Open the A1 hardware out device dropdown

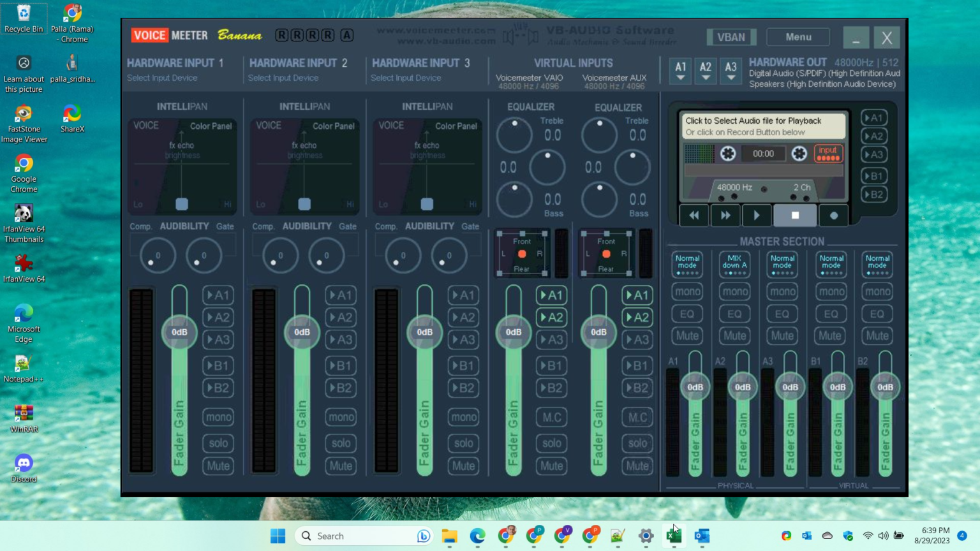(680, 71)
